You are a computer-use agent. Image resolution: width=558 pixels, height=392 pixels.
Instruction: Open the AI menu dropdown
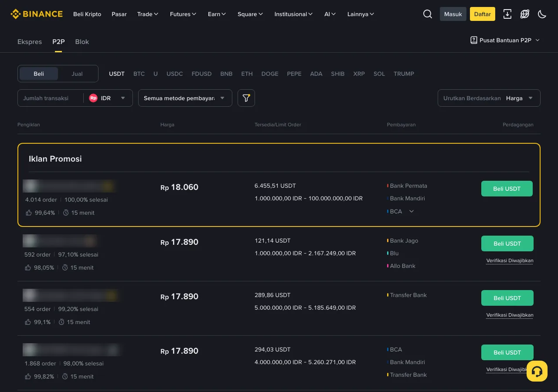click(x=330, y=14)
